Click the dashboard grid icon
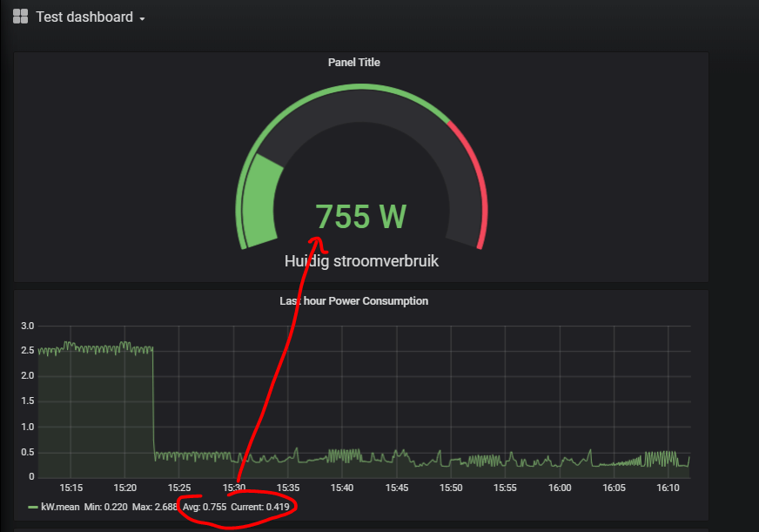 pos(20,17)
